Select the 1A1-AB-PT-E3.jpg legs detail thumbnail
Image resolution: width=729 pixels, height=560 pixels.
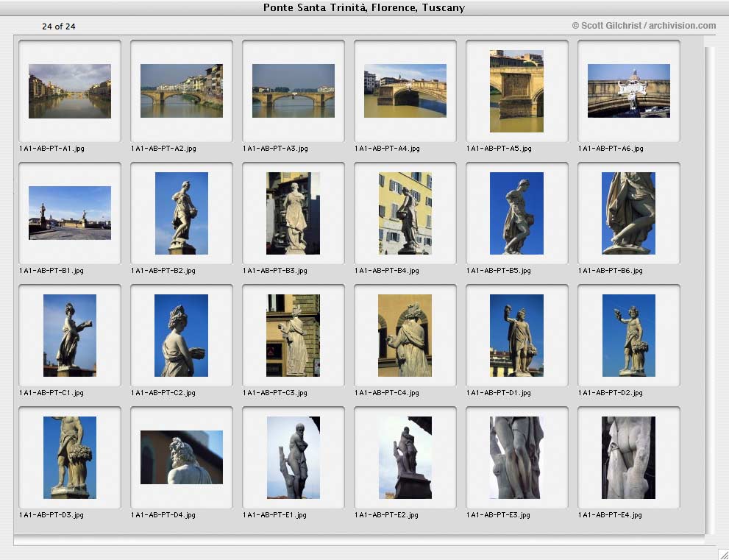click(x=516, y=458)
